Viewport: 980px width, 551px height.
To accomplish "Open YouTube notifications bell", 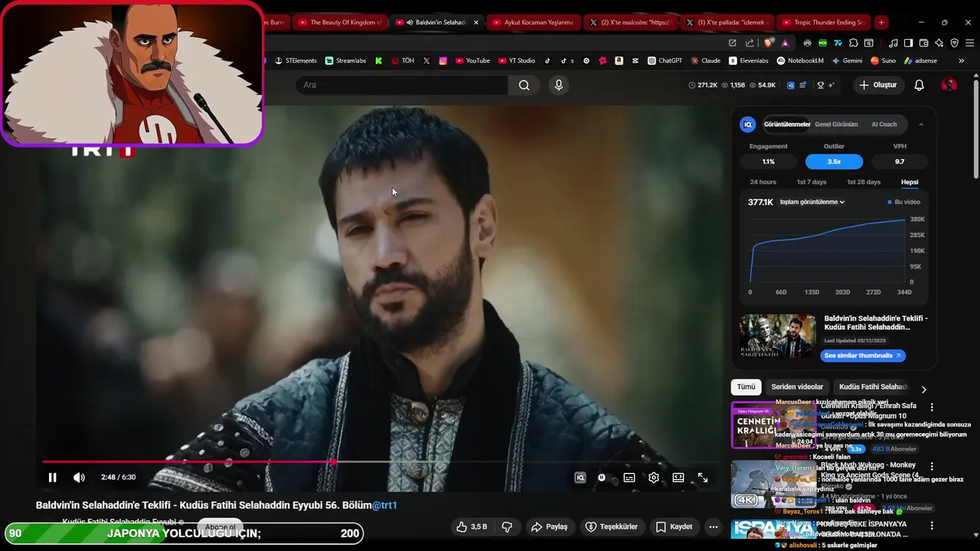I will click(919, 85).
